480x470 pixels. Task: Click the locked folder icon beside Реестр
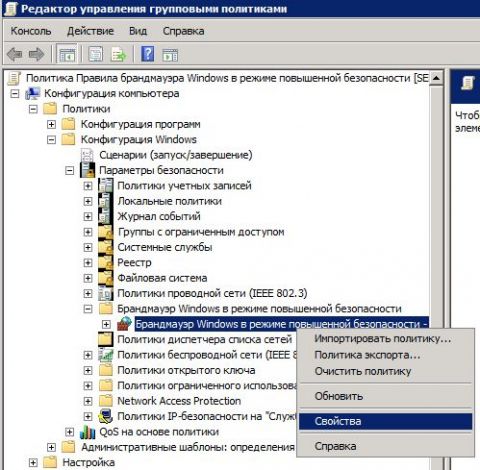106,263
